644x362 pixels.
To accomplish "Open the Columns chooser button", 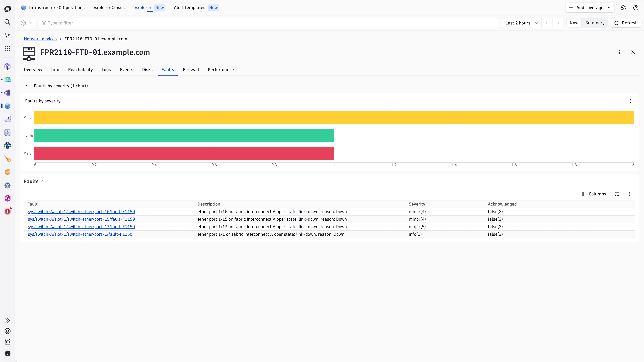I will [593, 194].
